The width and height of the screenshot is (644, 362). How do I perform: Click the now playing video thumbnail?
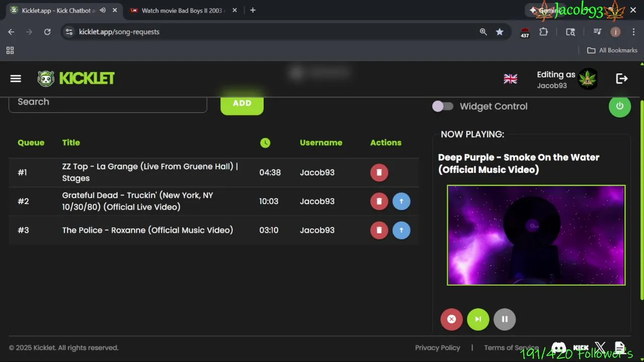536,235
